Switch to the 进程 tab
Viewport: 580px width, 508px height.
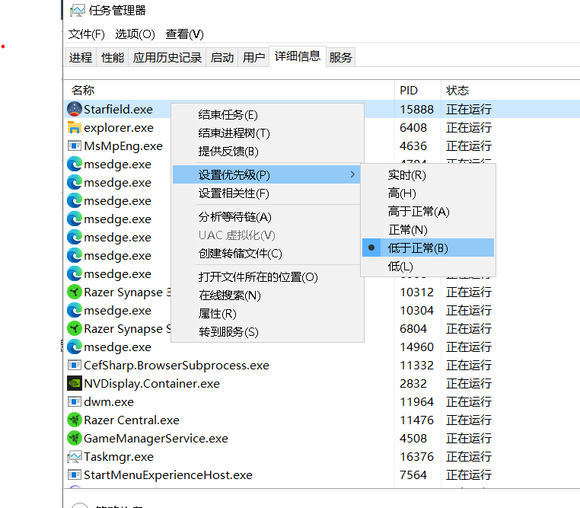point(81,57)
